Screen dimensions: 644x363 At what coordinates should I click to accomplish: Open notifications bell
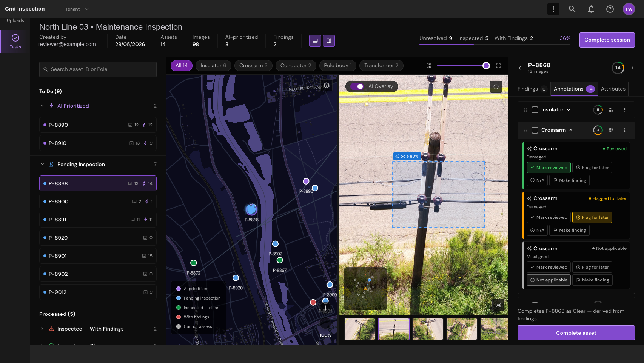591,9
